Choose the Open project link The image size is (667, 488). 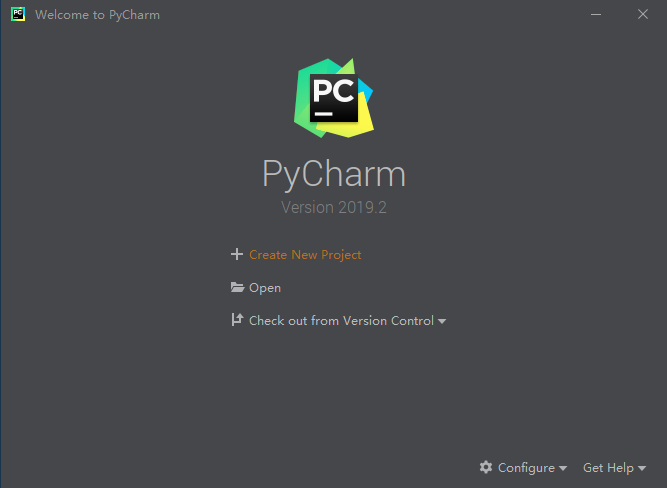265,288
